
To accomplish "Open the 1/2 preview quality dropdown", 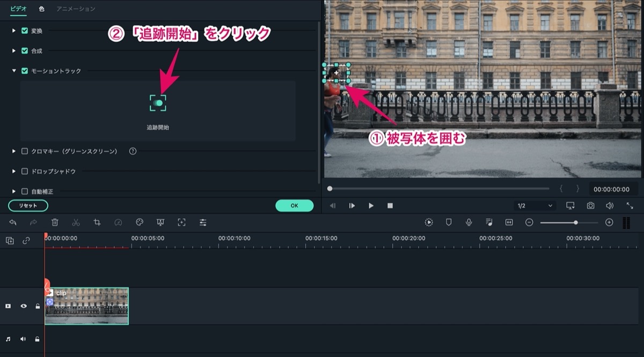I will coord(535,206).
